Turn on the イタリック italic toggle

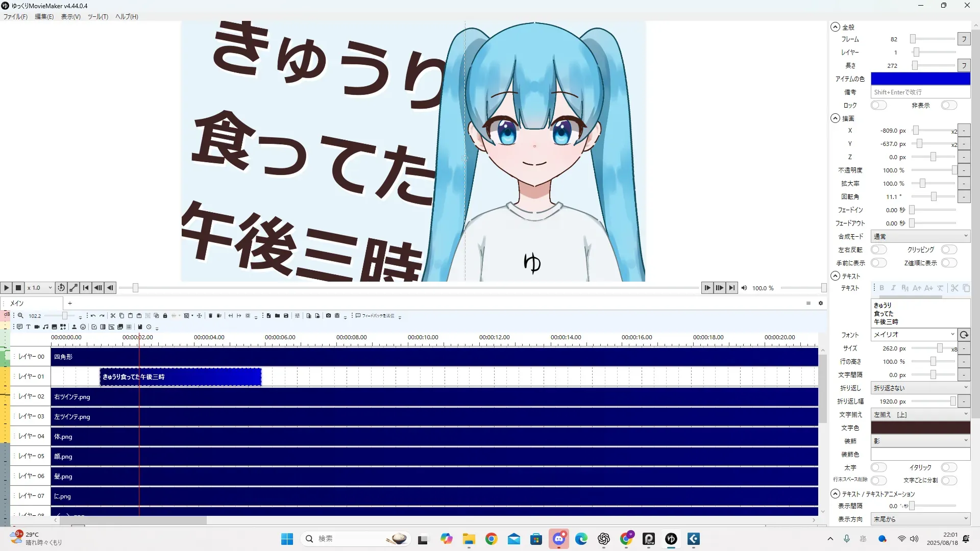pos(948,467)
